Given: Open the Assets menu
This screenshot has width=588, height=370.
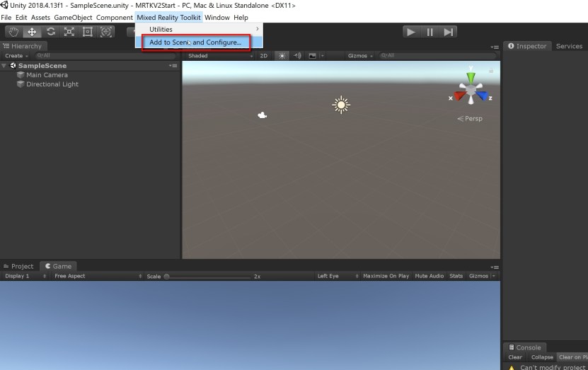Looking at the screenshot, I should [x=40, y=17].
